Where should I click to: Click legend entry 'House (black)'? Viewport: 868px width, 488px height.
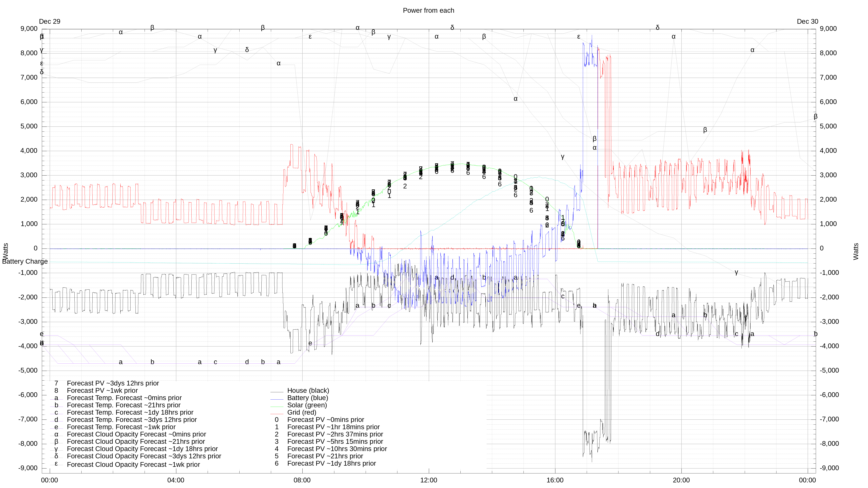[308, 391]
